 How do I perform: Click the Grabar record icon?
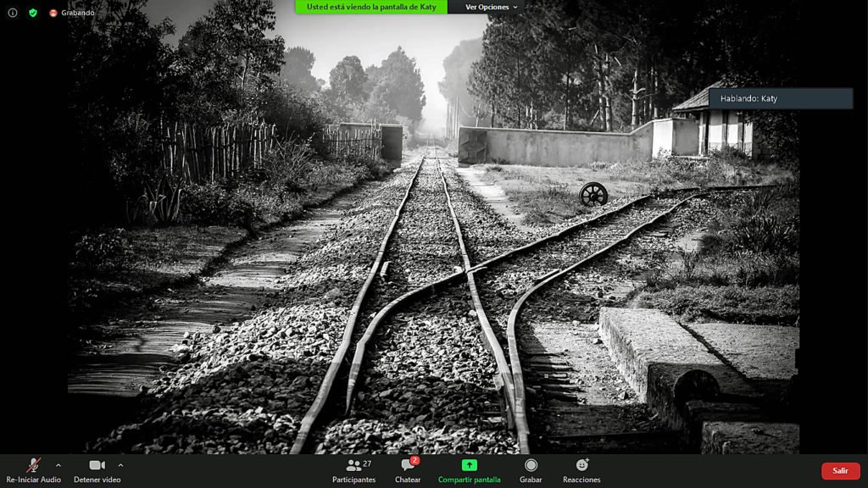tap(531, 465)
